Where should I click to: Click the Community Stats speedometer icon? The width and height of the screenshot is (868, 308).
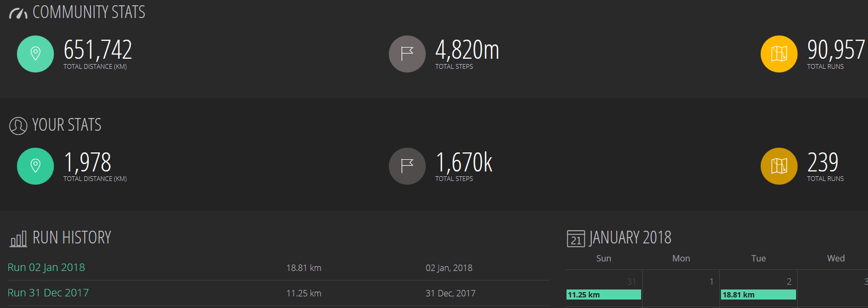coord(19,13)
